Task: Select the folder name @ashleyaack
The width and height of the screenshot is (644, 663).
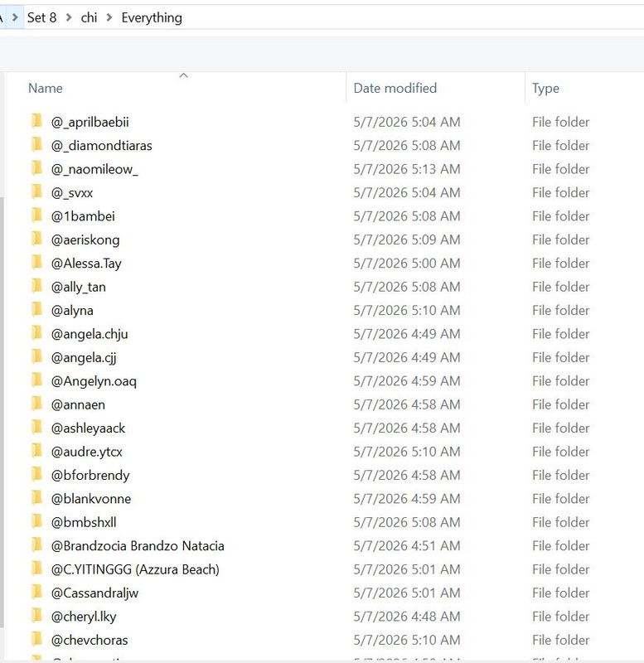Action: 88,428
